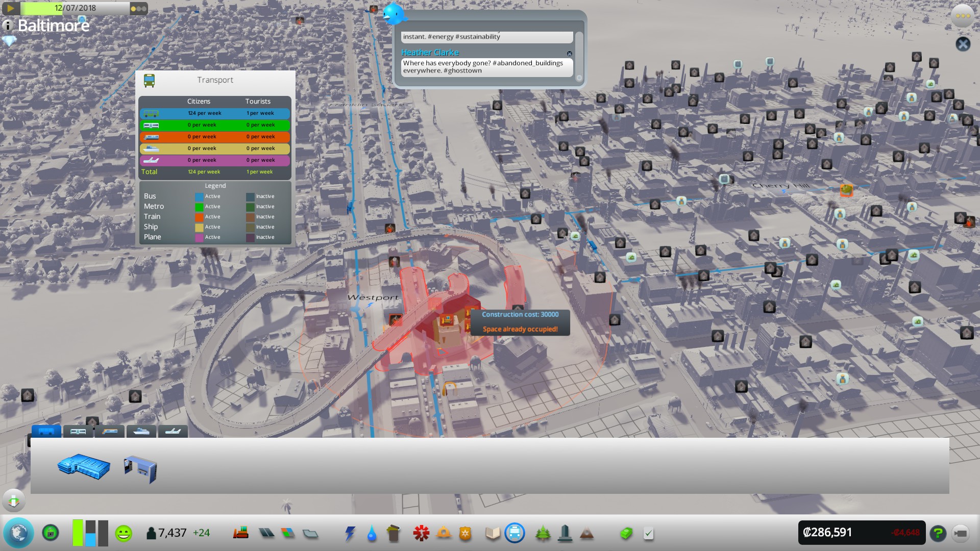Open the Education build menu
Viewport: 980px width, 551px height.
click(x=493, y=534)
